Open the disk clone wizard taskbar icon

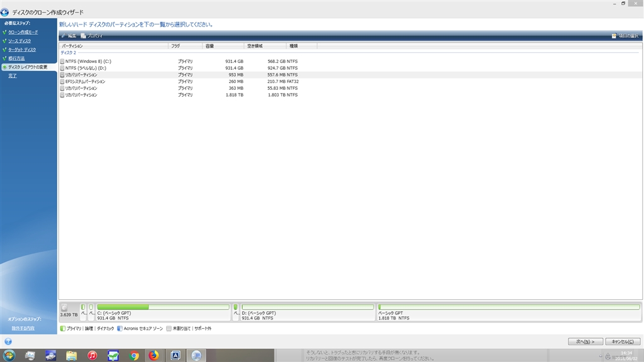click(196, 356)
